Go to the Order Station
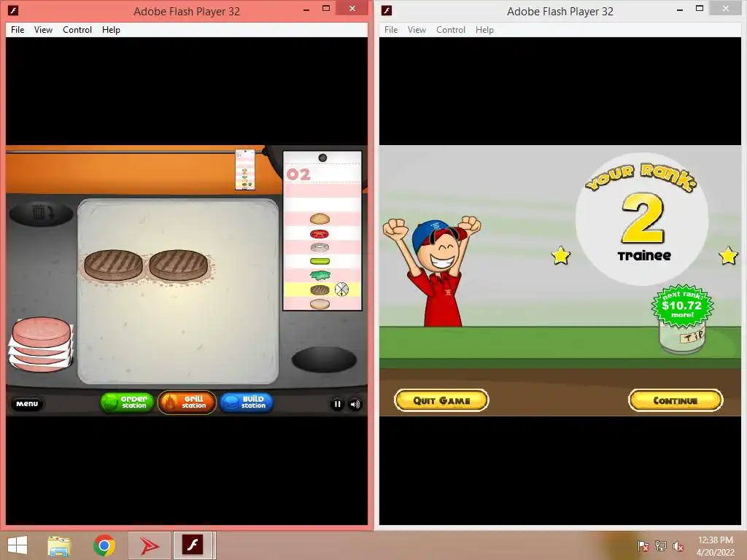747x560 pixels. (x=127, y=402)
